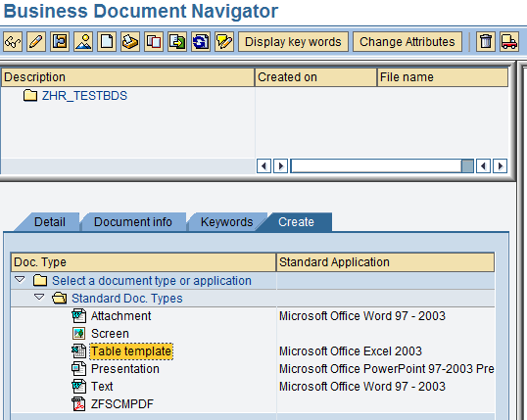Click the Display (glasses) toolbar icon
Image resolution: width=527 pixels, height=420 pixels.
coord(13,42)
